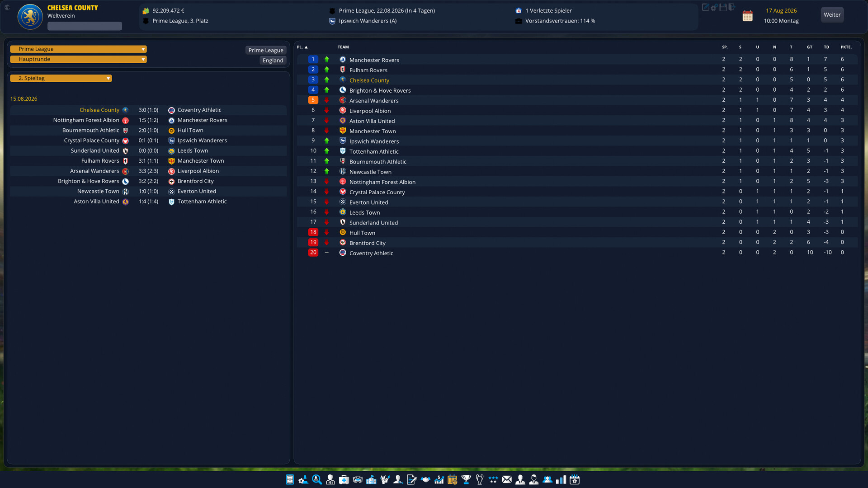Image resolution: width=868 pixels, height=488 pixels.
Task: Sort table by TEAM column header
Action: (343, 47)
